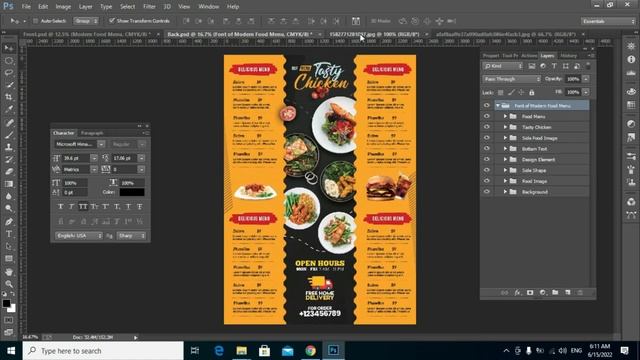Screen dimensions: 640x360
Task: Open the English: USA language dropdown
Action: pyautogui.click(x=78, y=236)
